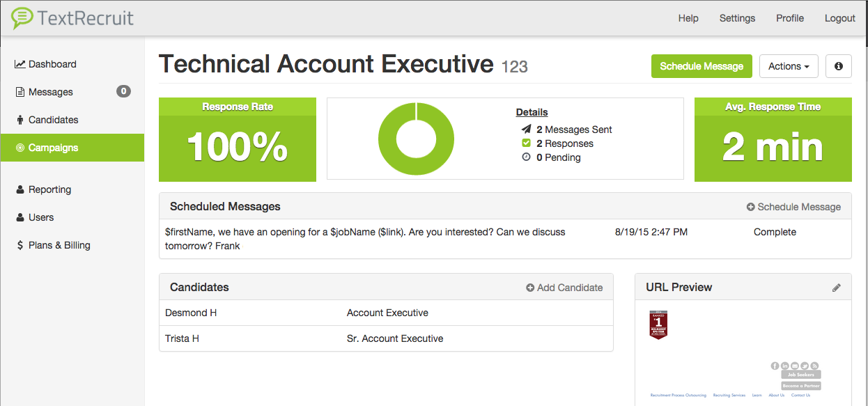
Task: Click the TextRecruit speech bubble logo
Action: click(x=22, y=18)
